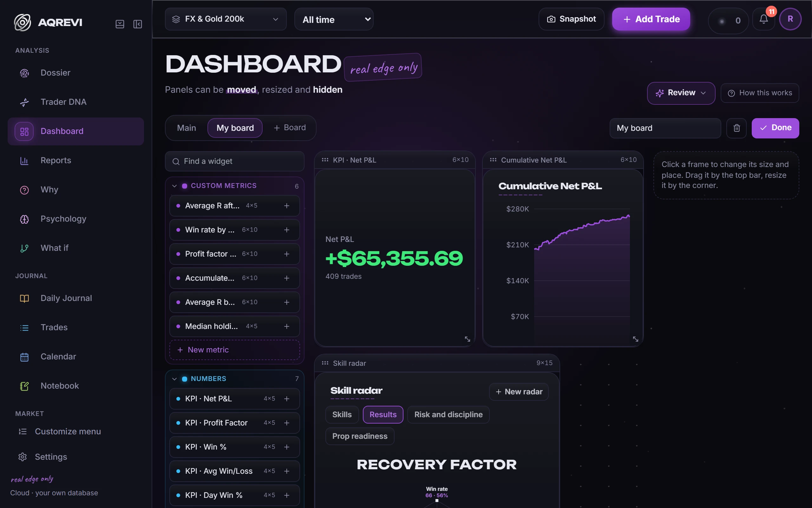Click Done to finish editing
The height and width of the screenshot is (508, 812).
coord(775,128)
